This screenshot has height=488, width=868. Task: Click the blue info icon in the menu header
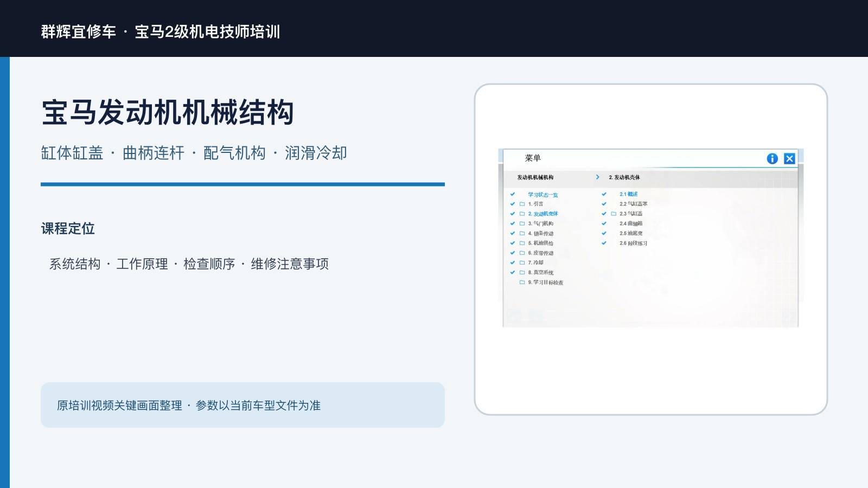tap(772, 158)
